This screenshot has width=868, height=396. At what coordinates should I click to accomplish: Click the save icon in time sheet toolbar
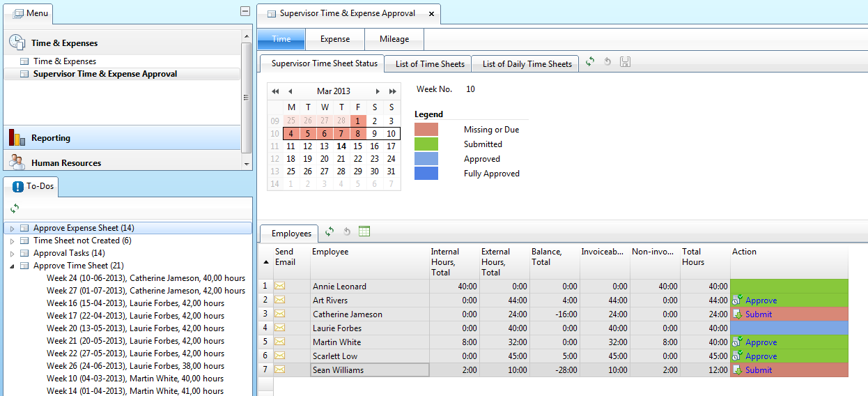point(625,62)
